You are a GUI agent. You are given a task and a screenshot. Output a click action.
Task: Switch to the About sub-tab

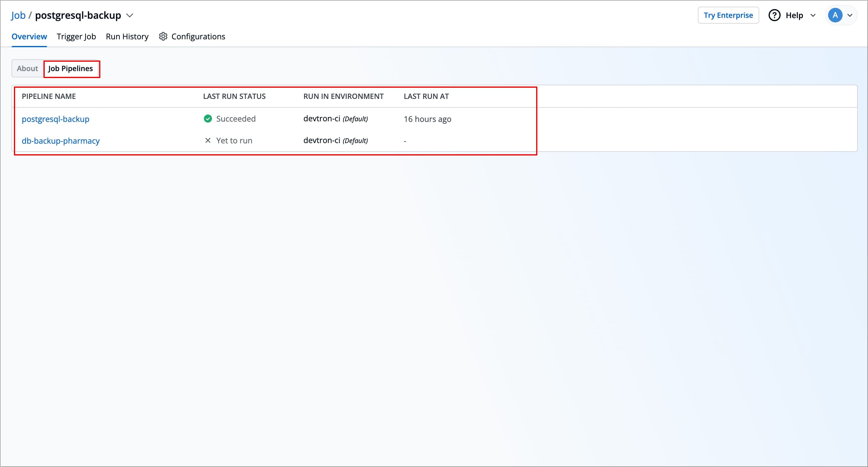click(27, 68)
